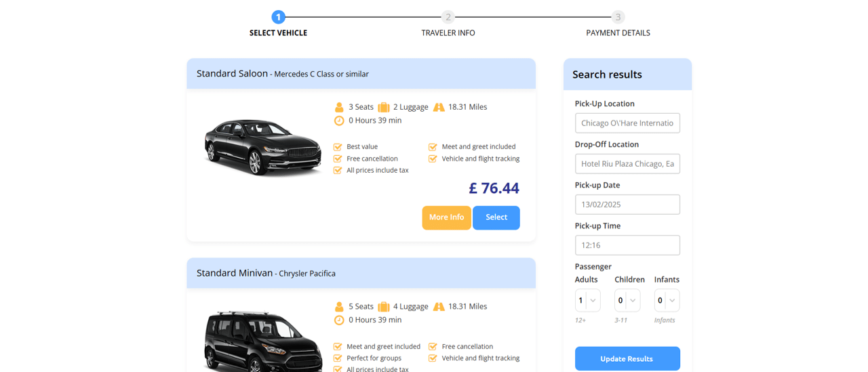Click the Saloon Vehicle and flight tracking check icon

click(433, 159)
